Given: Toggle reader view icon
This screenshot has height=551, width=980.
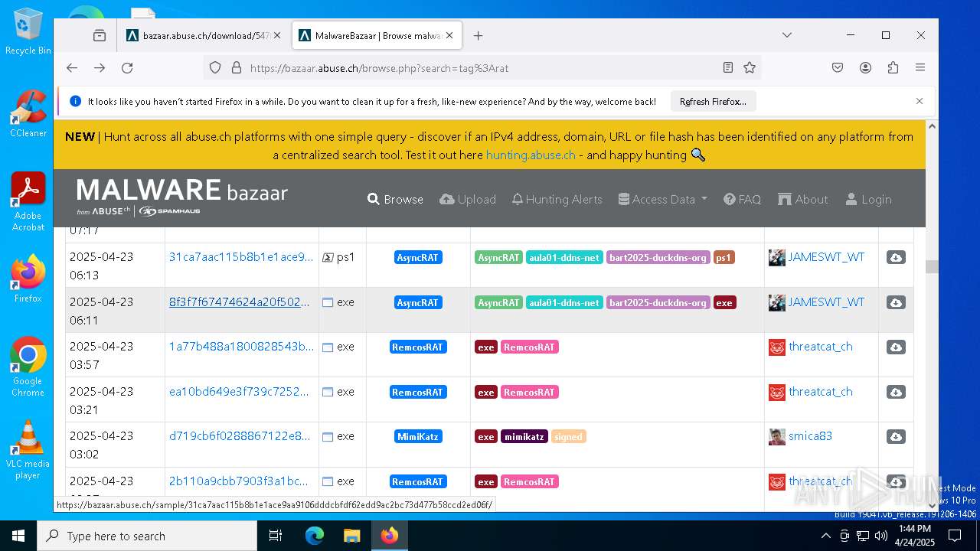Looking at the screenshot, I should pyautogui.click(x=728, y=68).
